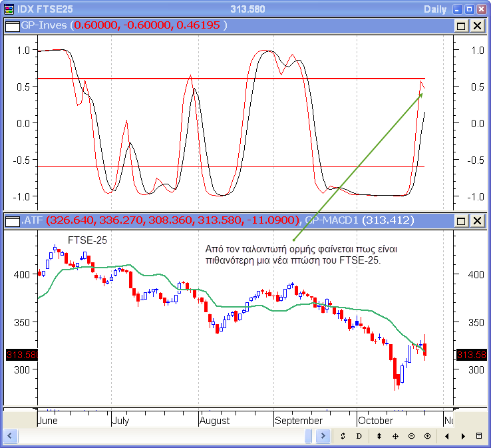Maximize the ATF price chart pane

point(461,220)
